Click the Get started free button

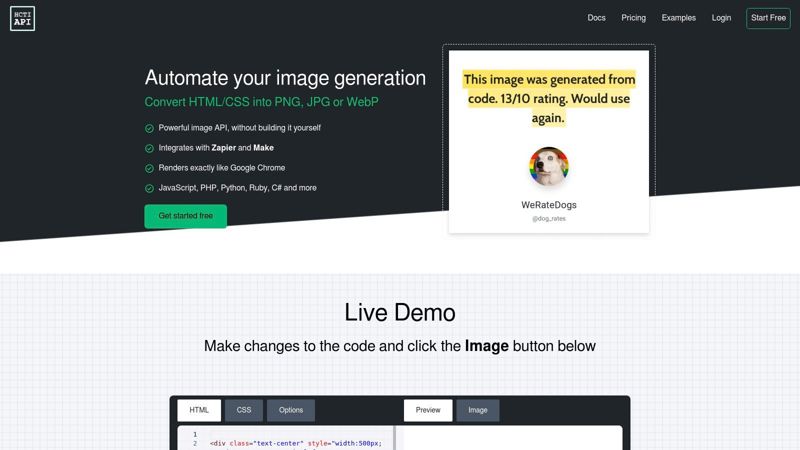coord(186,216)
